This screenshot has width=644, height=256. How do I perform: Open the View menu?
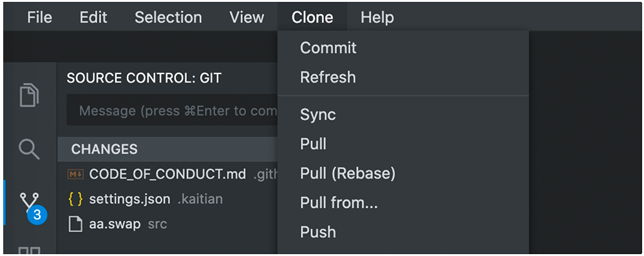click(x=247, y=17)
